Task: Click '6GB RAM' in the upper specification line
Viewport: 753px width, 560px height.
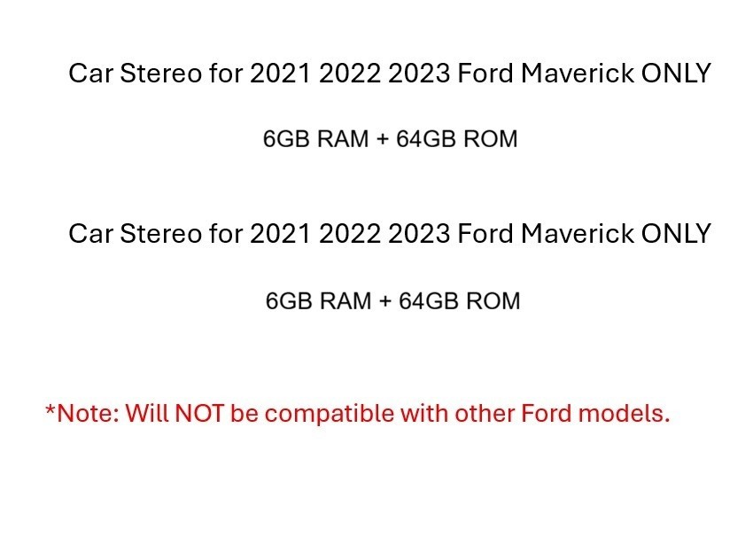Action: (316, 139)
